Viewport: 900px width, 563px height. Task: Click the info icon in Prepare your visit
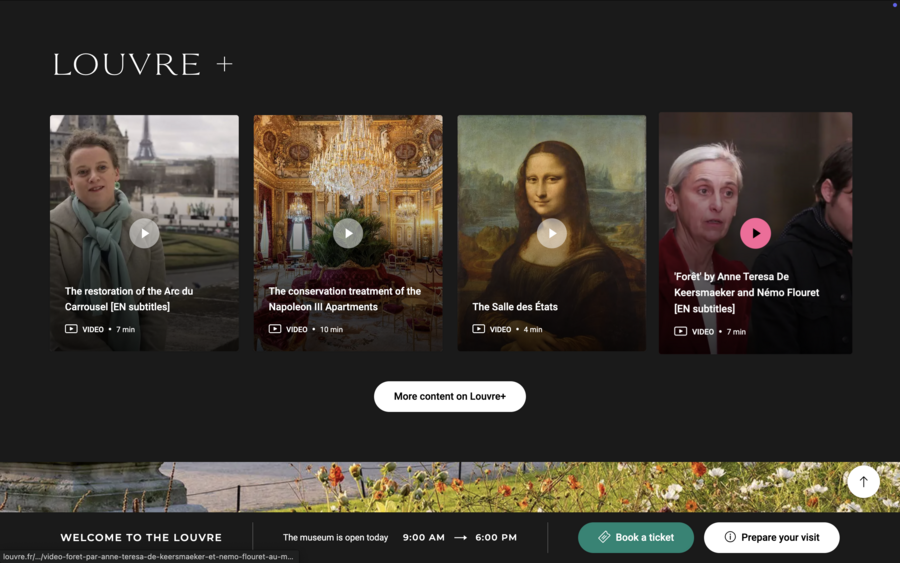tap(730, 537)
